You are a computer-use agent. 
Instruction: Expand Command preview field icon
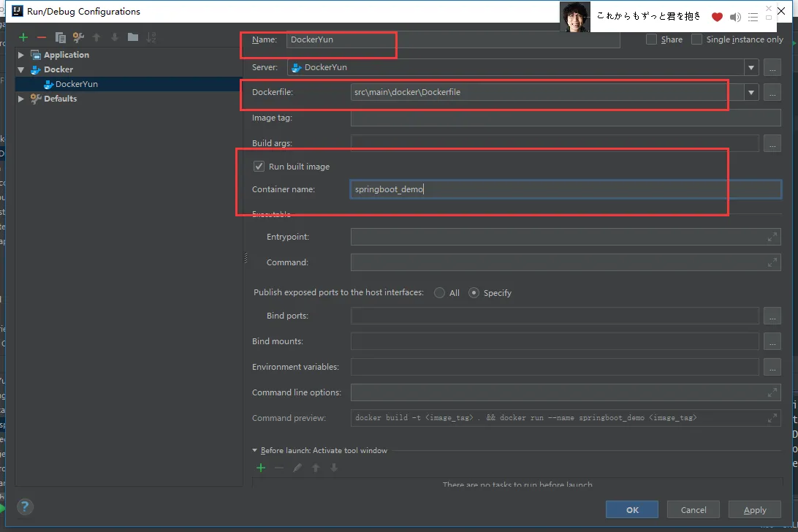pos(772,418)
